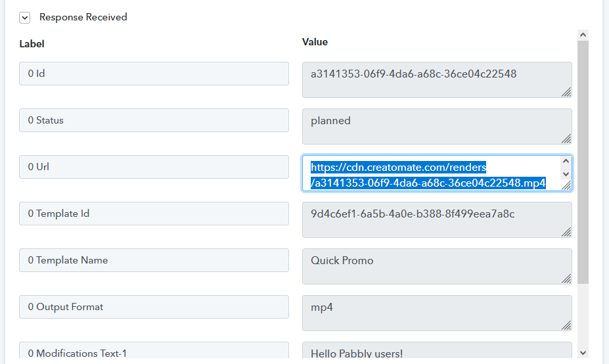Click the 0 Url label field
The width and height of the screenshot is (609, 364).
pyautogui.click(x=154, y=167)
